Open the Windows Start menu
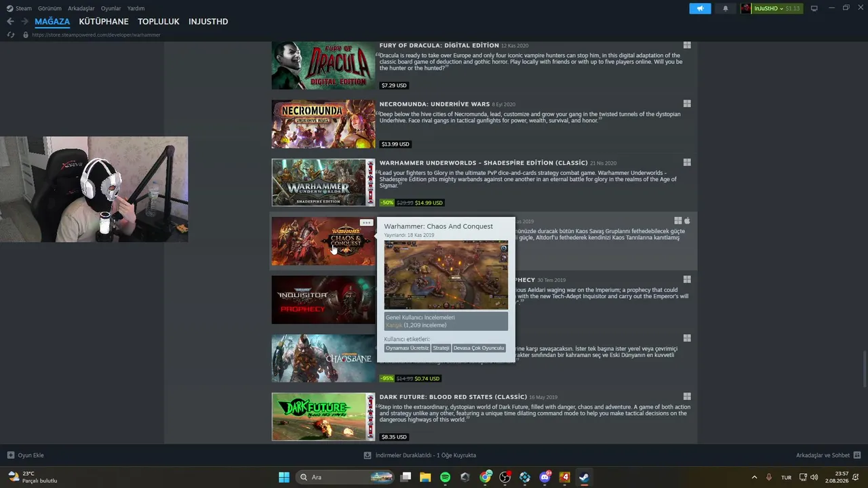This screenshot has height=488, width=868. [284, 477]
